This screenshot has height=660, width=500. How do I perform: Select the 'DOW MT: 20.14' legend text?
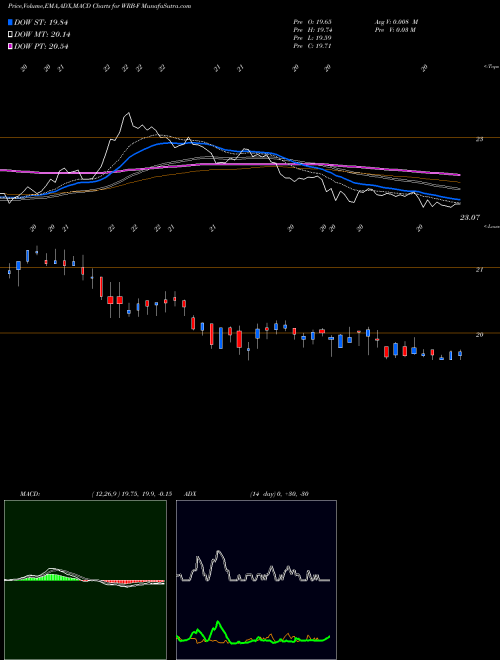point(42,35)
